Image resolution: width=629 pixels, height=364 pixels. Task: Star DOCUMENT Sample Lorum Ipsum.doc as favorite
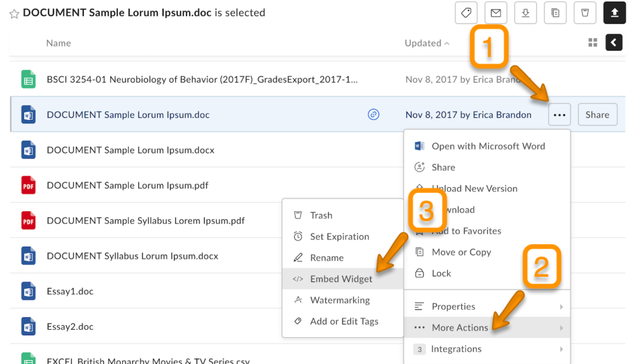click(14, 12)
